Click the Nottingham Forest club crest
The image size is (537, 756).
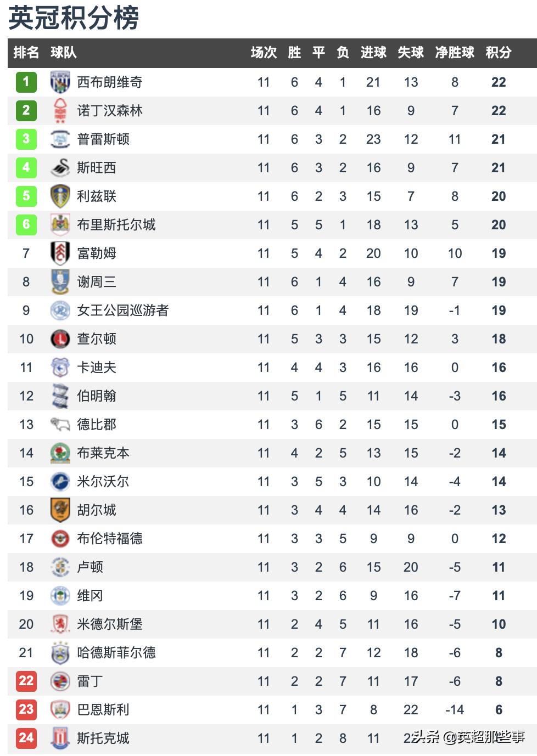coord(60,111)
